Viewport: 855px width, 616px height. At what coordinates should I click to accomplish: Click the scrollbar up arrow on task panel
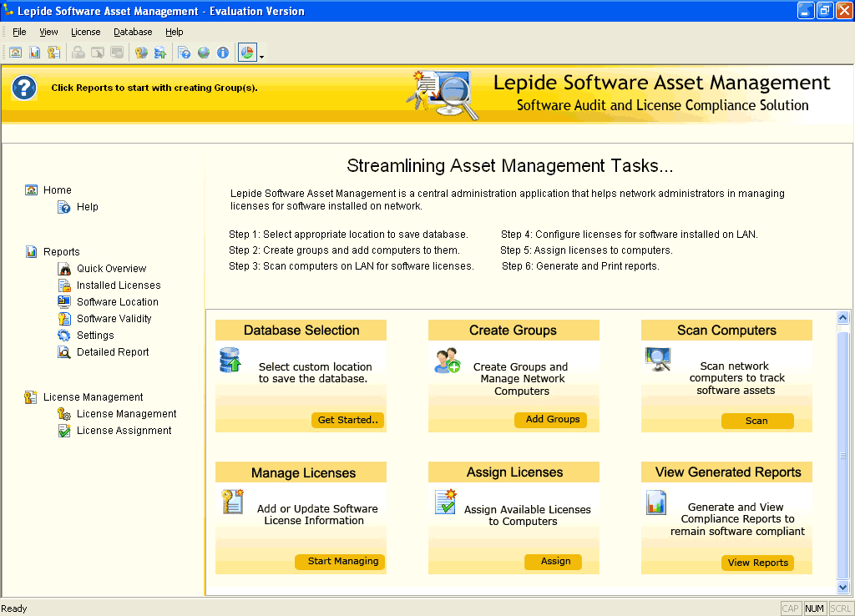843,317
